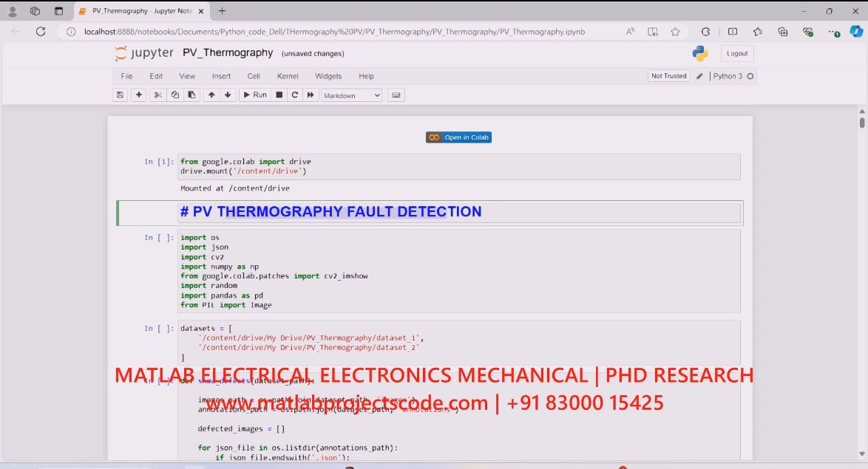868x469 pixels.
Task: Click the read aloud icon
Action: (631, 32)
